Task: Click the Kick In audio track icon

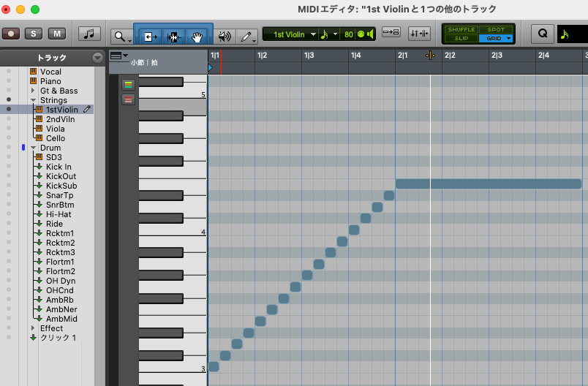Action: pyautogui.click(x=39, y=167)
